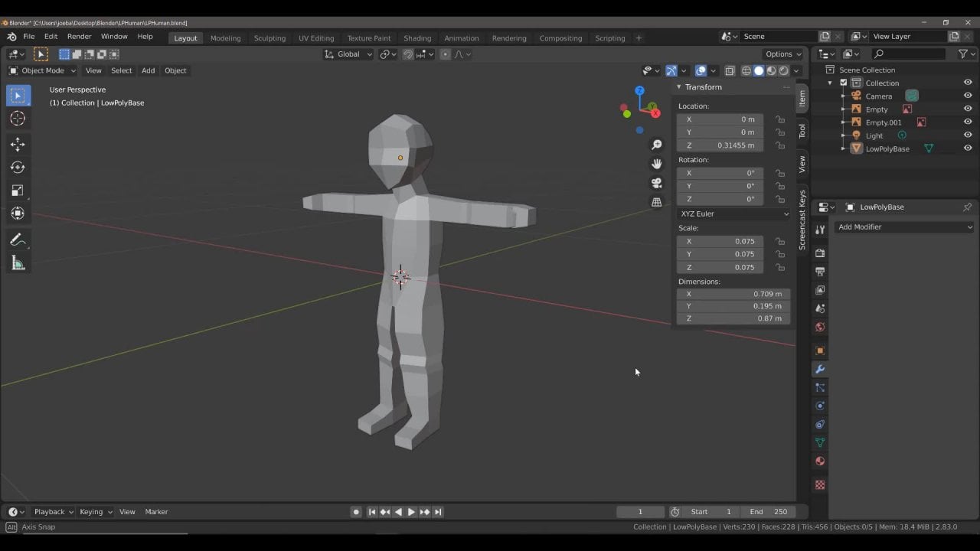The width and height of the screenshot is (980, 551).
Task: Open the Add Modifier dropdown
Action: pyautogui.click(x=904, y=227)
